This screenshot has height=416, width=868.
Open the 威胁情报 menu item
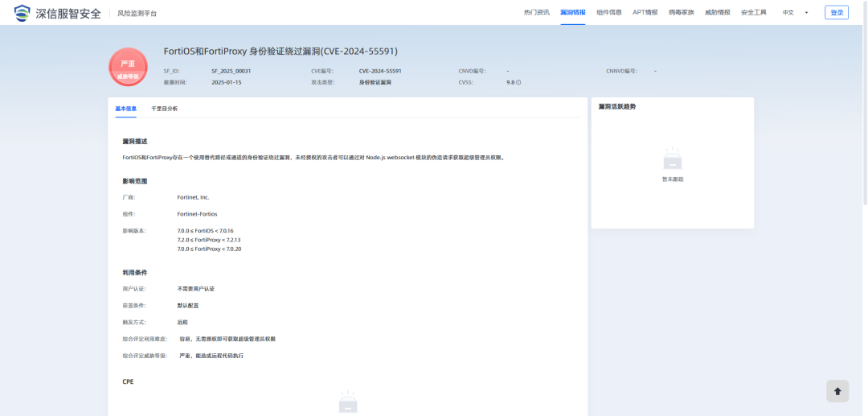coord(718,12)
